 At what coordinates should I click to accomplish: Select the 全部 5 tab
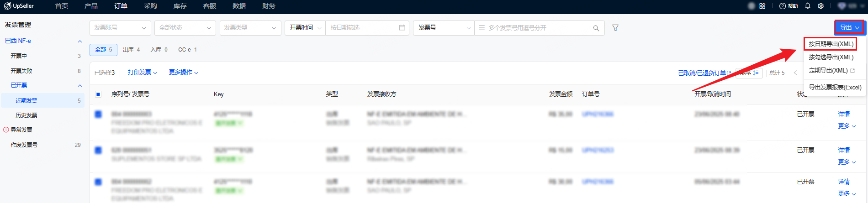click(104, 50)
